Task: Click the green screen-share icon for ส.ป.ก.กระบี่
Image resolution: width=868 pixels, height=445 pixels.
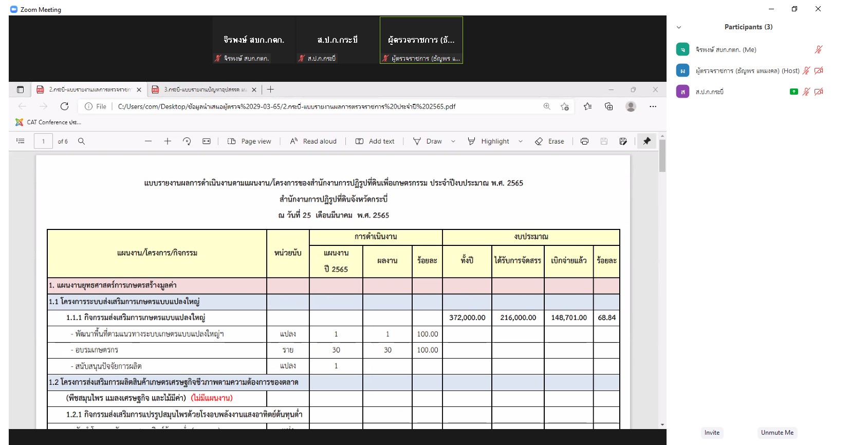Action: click(x=794, y=92)
